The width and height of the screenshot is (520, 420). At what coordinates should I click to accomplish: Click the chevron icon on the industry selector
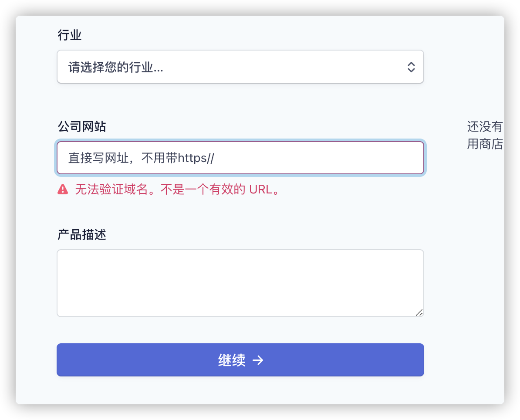coord(411,67)
